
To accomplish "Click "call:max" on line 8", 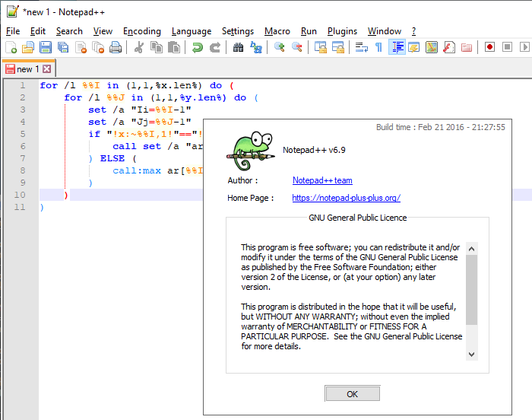I will [137, 170].
